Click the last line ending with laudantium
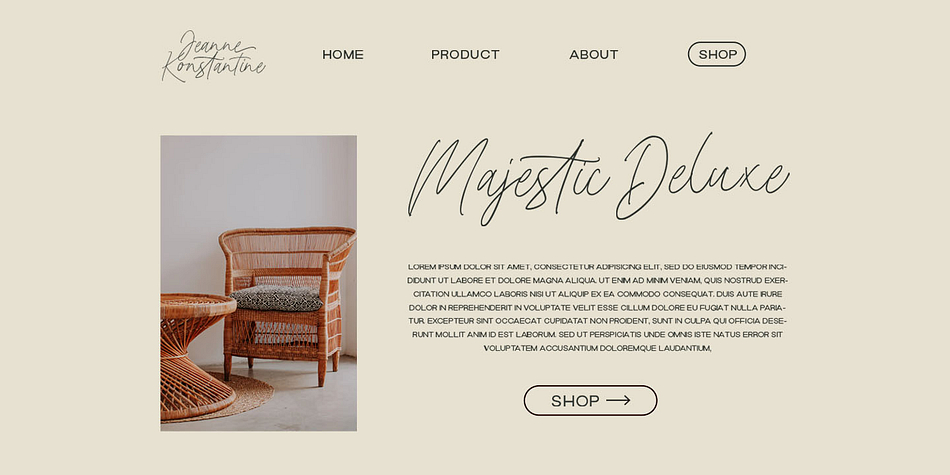The width and height of the screenshot is (950, 475). coord(597,348)
